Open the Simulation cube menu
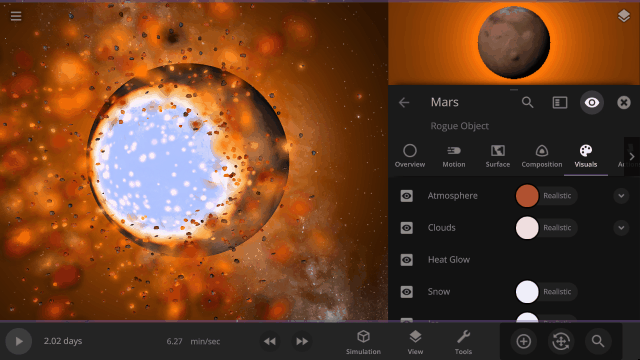 point(363,342)
